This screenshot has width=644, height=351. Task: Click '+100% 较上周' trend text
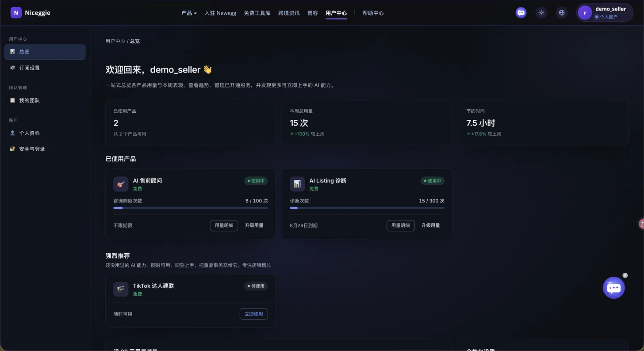click(307, 134)
